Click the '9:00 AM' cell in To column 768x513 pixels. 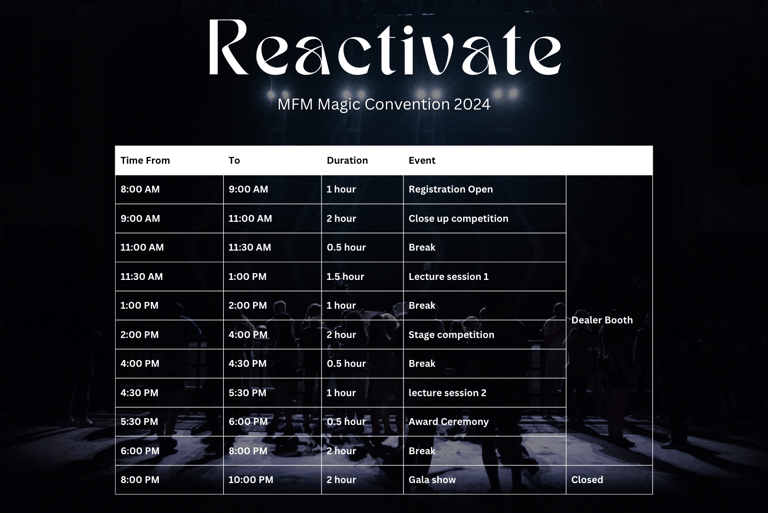tap(272, 189)
